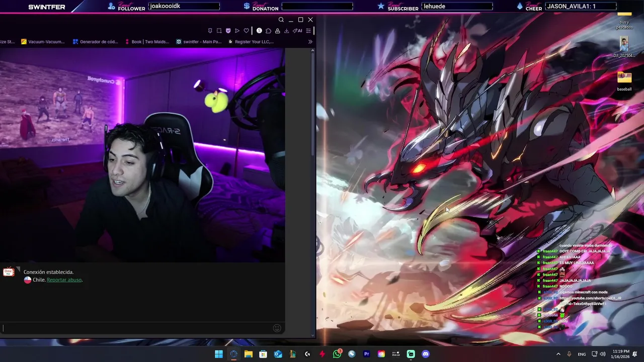Open Streamlabs from the taskbar
Screen dimensions: 644x362
coord(411,354)
